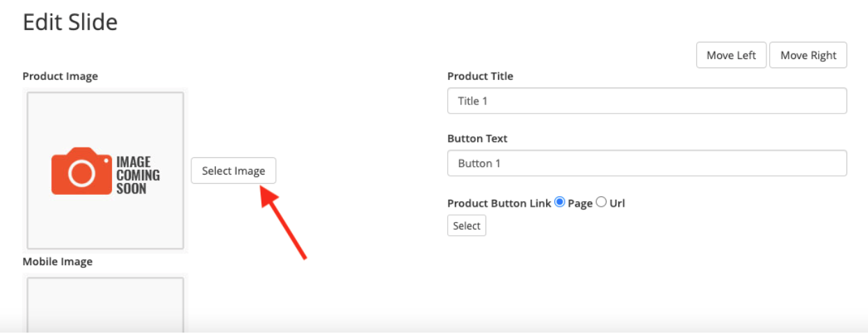Image resolution: width=868 pixels, height=334 pixels.
Task: Click the Page label text
Action: pyautogui.click(x=580, y=203)
